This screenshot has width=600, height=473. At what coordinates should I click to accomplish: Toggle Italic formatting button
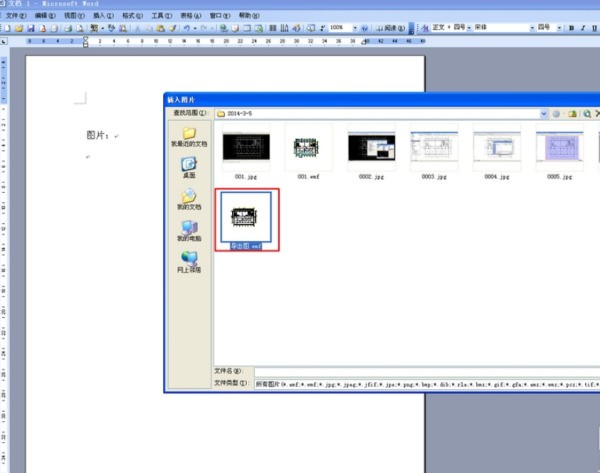tap(583, 28)
